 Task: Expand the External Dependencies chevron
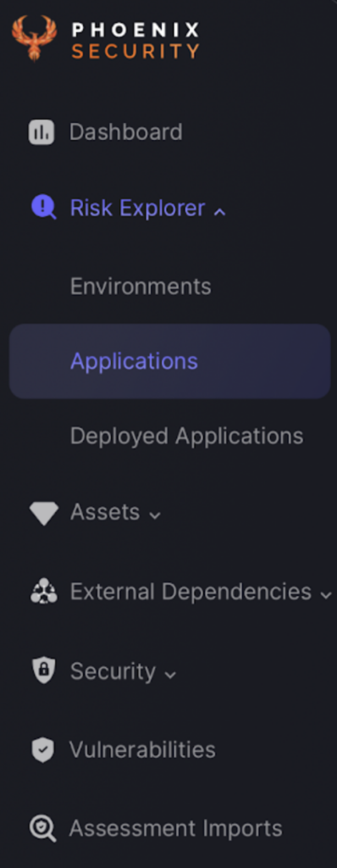click(325, 595)
